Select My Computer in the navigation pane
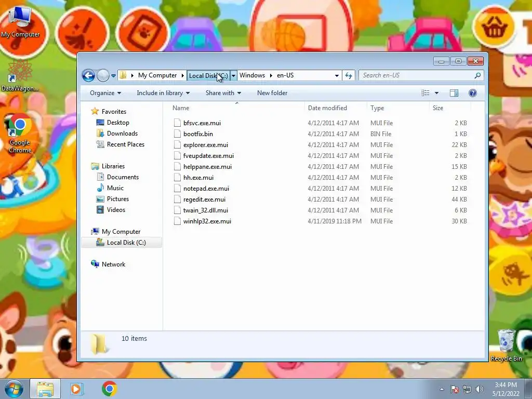The width and height of the screenshot is (532, 399). point(121,232)
